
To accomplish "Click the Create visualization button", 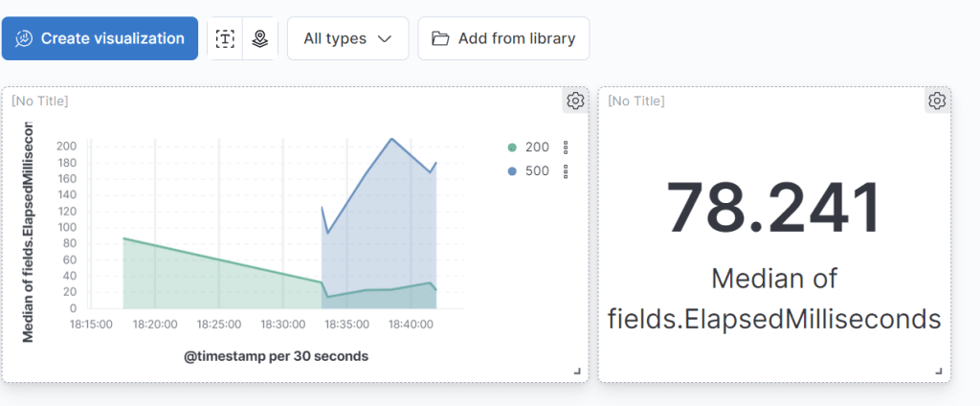I will pyautogui.click(x=100, y=38).
